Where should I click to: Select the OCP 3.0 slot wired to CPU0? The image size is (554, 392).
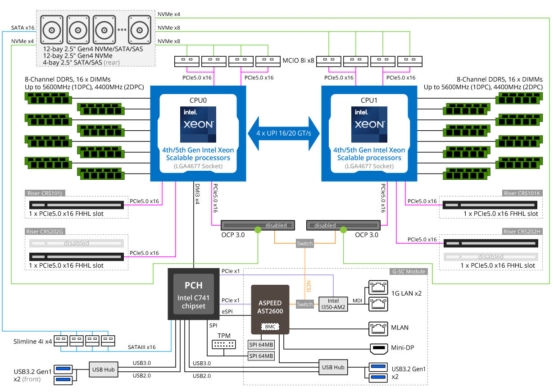coord(257,225)
